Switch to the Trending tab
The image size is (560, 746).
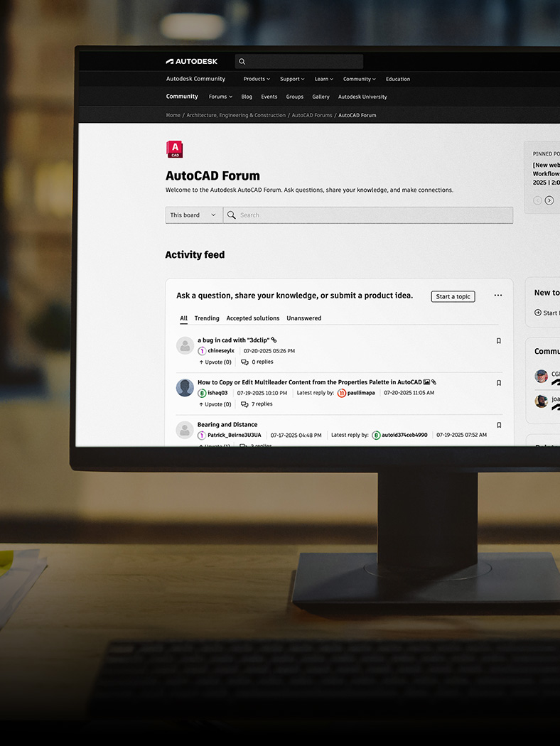pos(207,318)
